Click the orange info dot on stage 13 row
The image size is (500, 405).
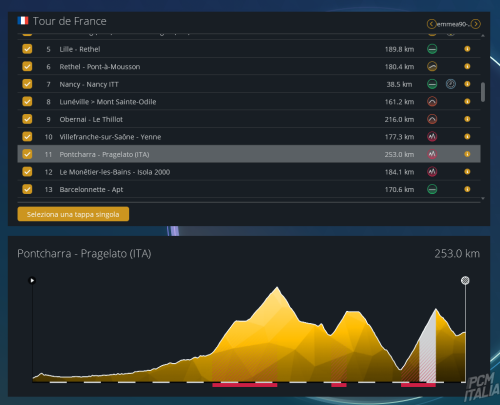(x=467, y=189)
